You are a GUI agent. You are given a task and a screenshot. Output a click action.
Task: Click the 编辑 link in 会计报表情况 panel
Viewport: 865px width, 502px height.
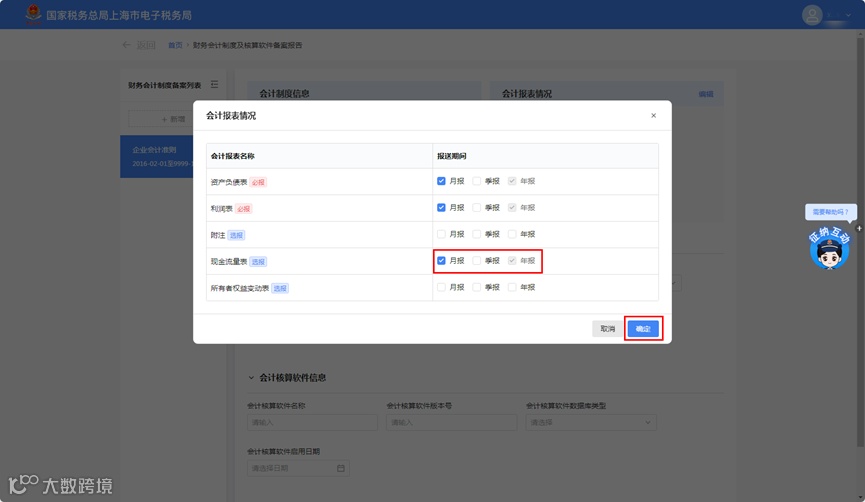coord(706,94)
